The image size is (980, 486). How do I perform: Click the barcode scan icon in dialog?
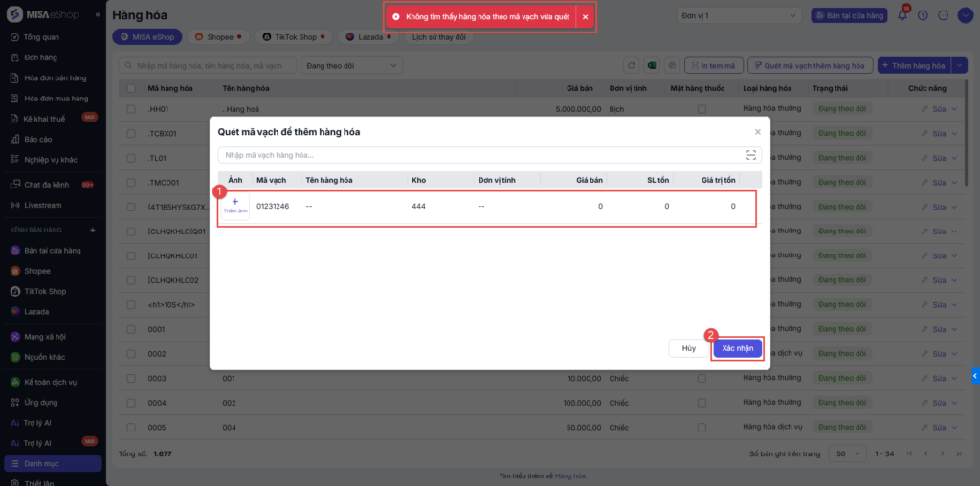coord(750,155)
